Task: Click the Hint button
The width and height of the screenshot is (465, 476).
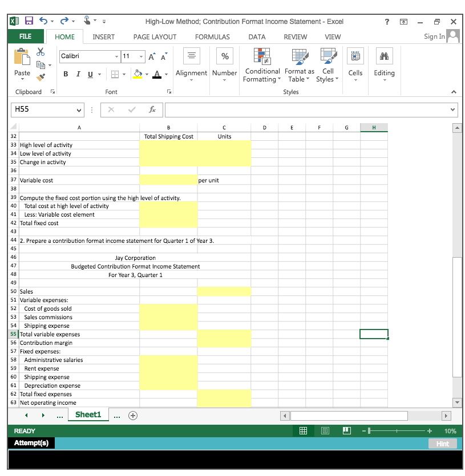Action: pyautogui.click(x=442, y=443)
